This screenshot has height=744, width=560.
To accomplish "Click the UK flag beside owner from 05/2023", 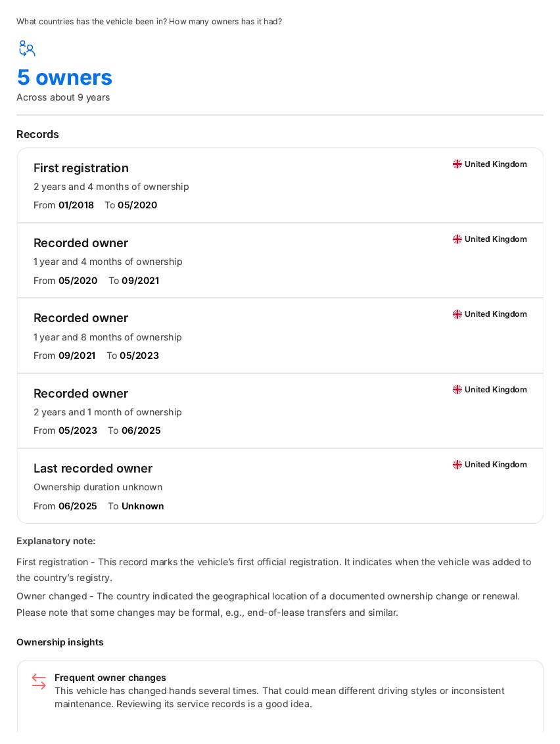I will [457, 390].
